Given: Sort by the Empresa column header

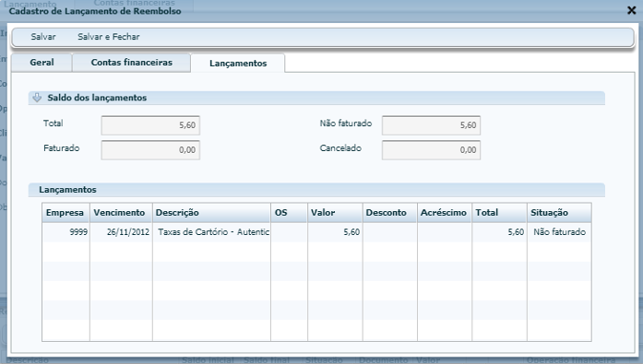Looking at the screenshot, I should 65,213.
